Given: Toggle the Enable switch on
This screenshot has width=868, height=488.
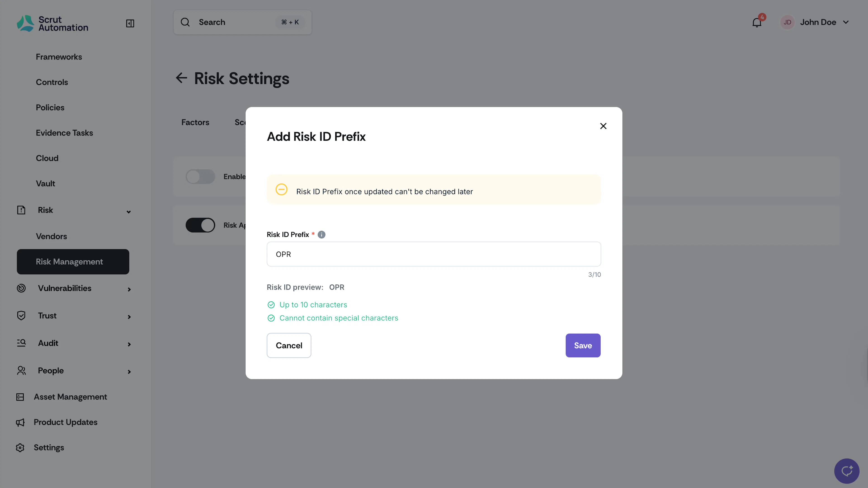Looking at the screenshot, I should (200, 176).
